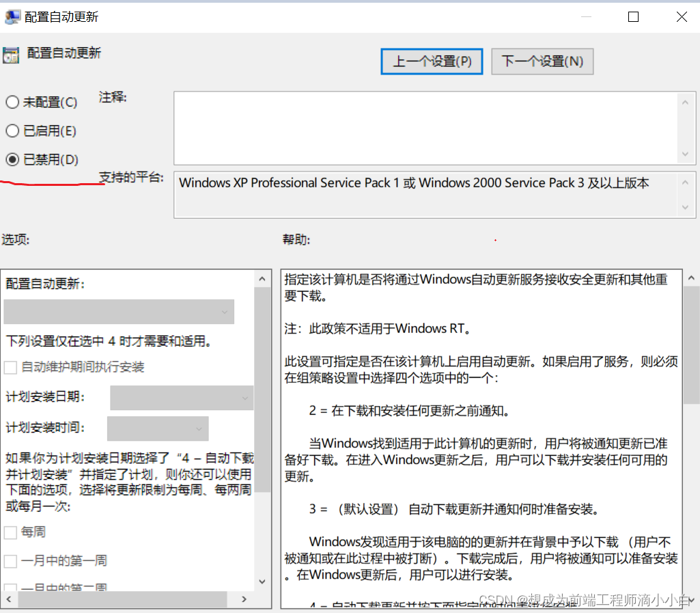
Task: Click the options panel horizontal scrollbar thumb
Action: 122,599
